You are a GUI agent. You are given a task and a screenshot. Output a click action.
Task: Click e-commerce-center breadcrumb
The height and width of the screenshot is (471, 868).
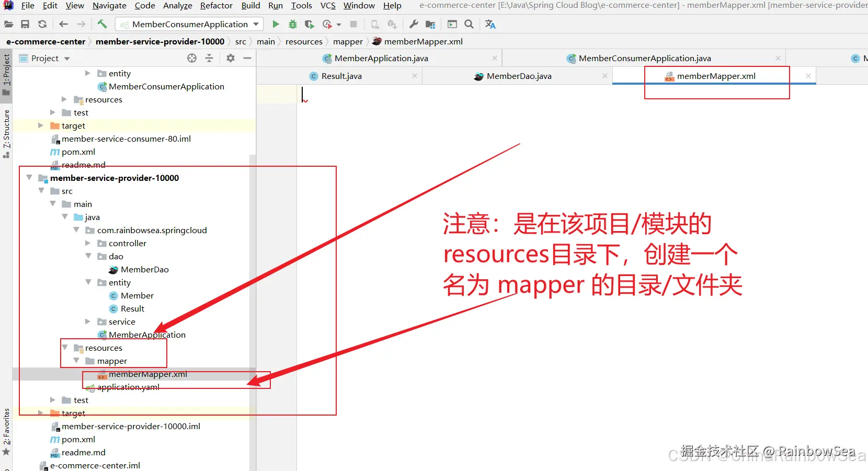(46, 41)
